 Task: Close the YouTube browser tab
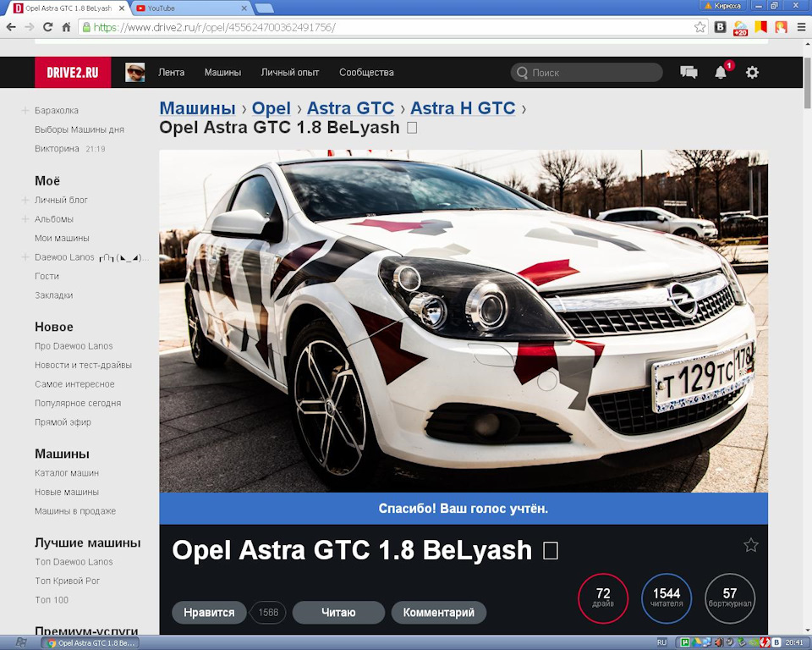tap(244, 8)
